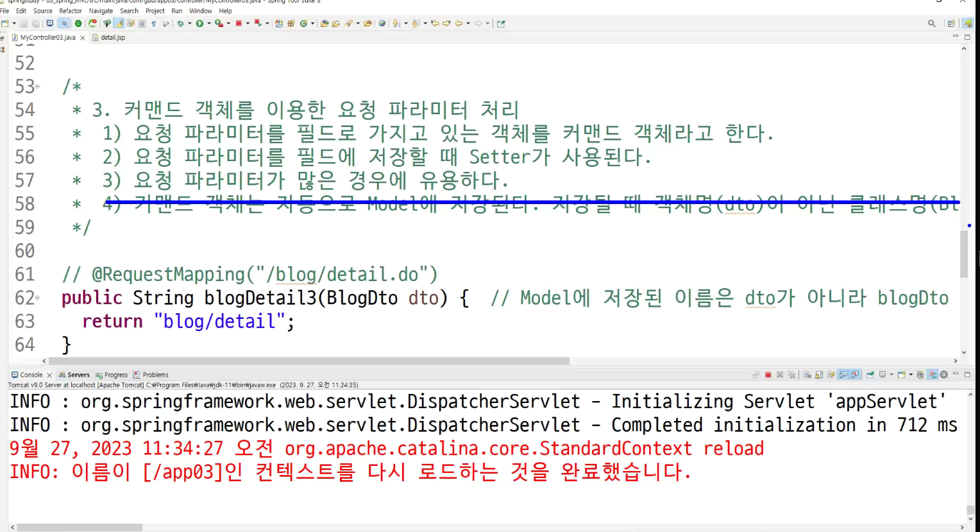This screenshot has height=532, width=980.
Task: Close the MyController03.java tab
Action: click(83, 38)
